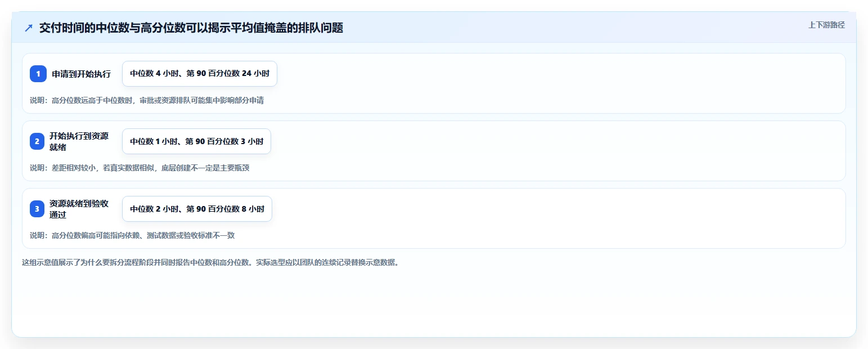Click the step 3 number badge
The image size is (868, 349).
click(37, 209)
